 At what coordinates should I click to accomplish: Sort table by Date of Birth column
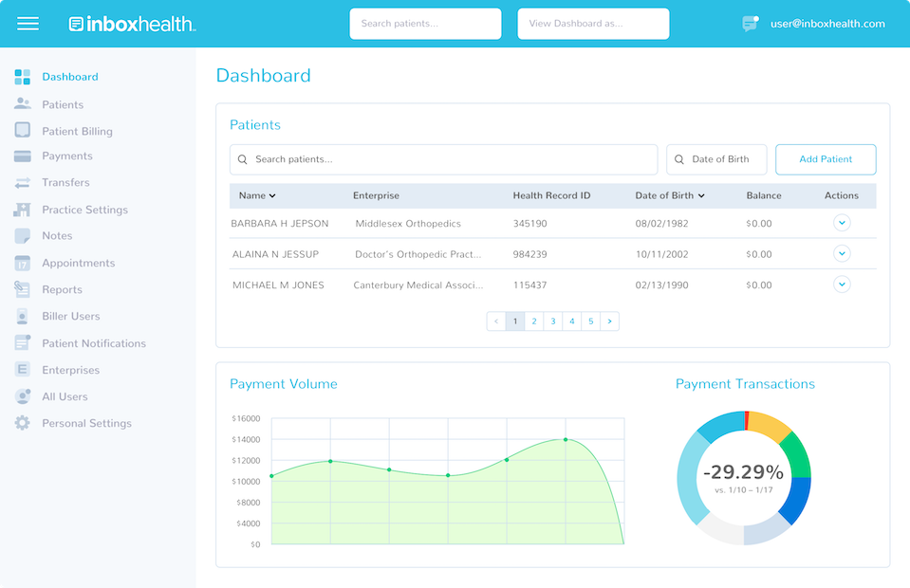tap(670, 196)
